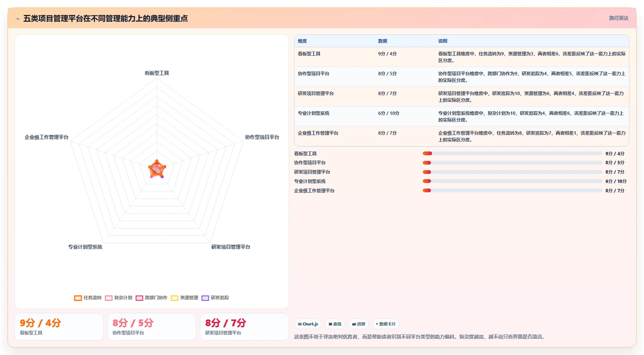Image resolution: width=644 pixels, height=355 pixels.
Task: Click the 6分 / 10分 value in table
Action: pos(389,113)
